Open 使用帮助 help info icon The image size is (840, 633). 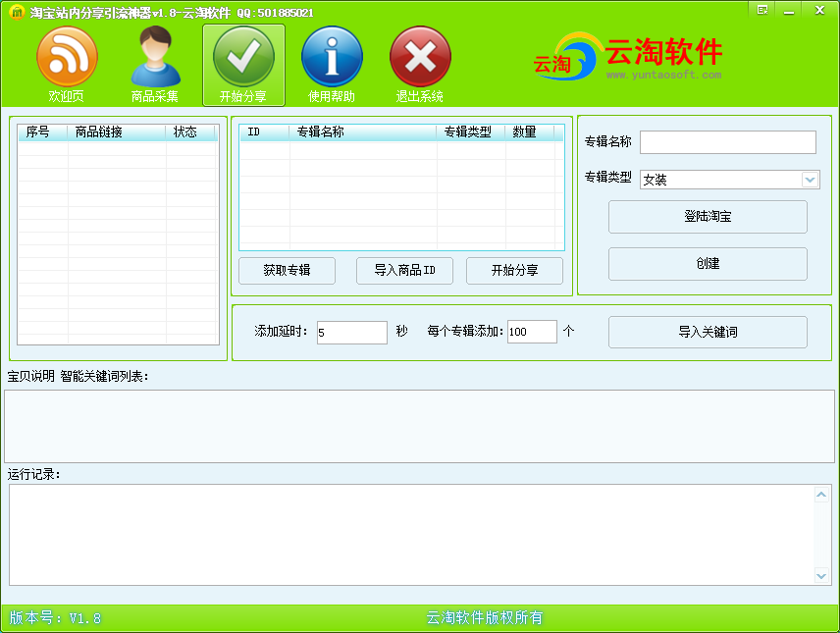coord(332,57)
